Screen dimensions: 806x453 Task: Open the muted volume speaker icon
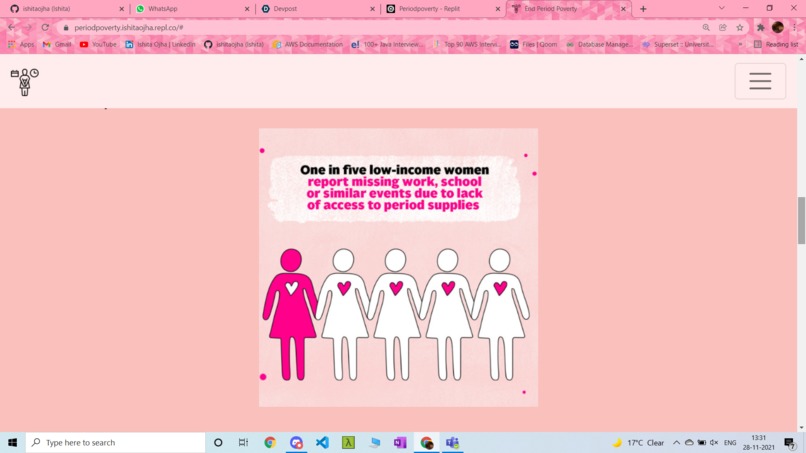click(714, 442)
